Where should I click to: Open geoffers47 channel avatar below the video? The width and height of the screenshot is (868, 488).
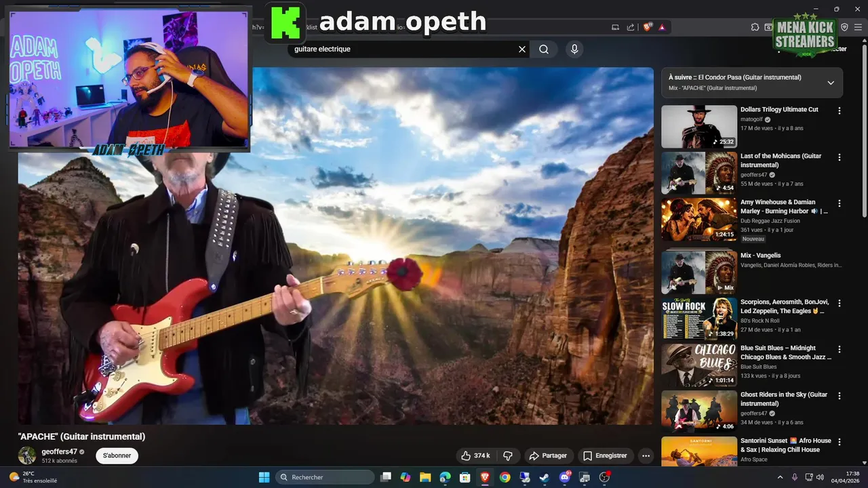click(27, 455)
